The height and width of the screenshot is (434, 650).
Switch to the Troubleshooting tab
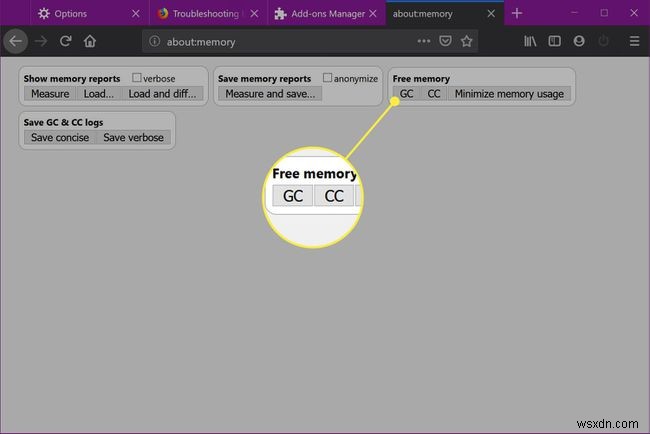[x=208, y=14]
